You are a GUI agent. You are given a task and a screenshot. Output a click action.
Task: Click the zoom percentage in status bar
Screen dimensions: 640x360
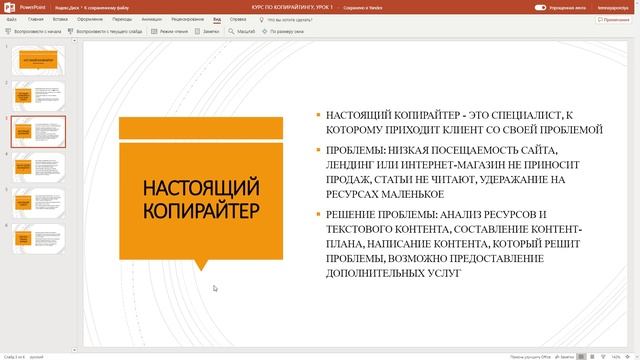click(616, 357)
